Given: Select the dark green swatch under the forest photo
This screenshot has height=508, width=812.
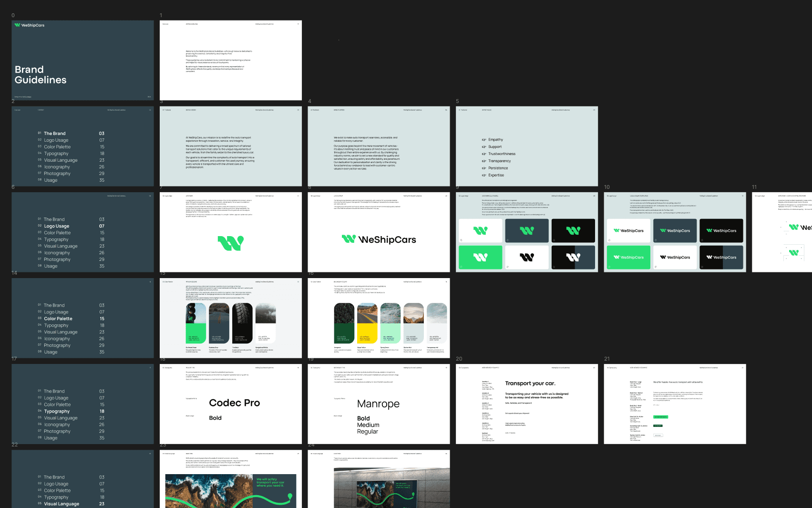Looking at the screenshot, I should coord(344,333).
